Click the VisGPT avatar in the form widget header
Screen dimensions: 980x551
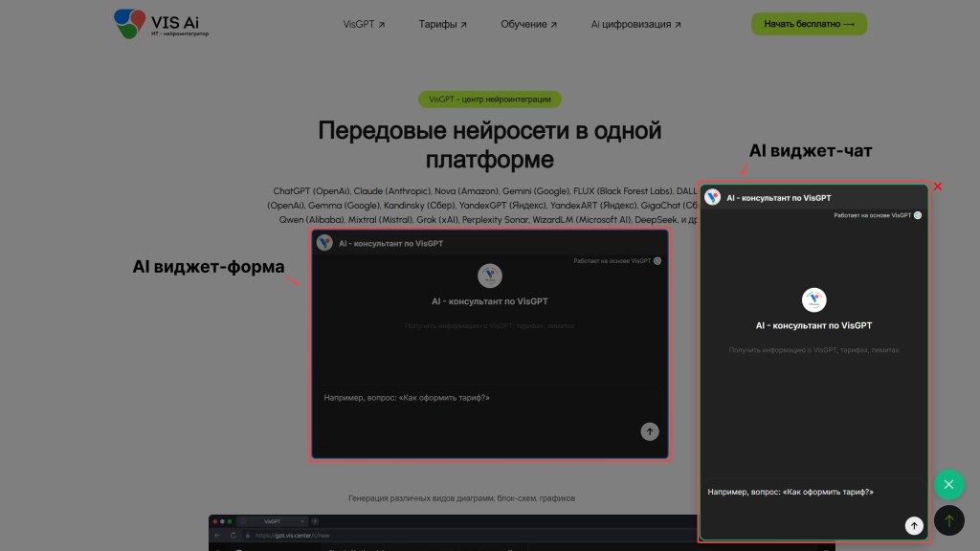[x=324, y=243]
